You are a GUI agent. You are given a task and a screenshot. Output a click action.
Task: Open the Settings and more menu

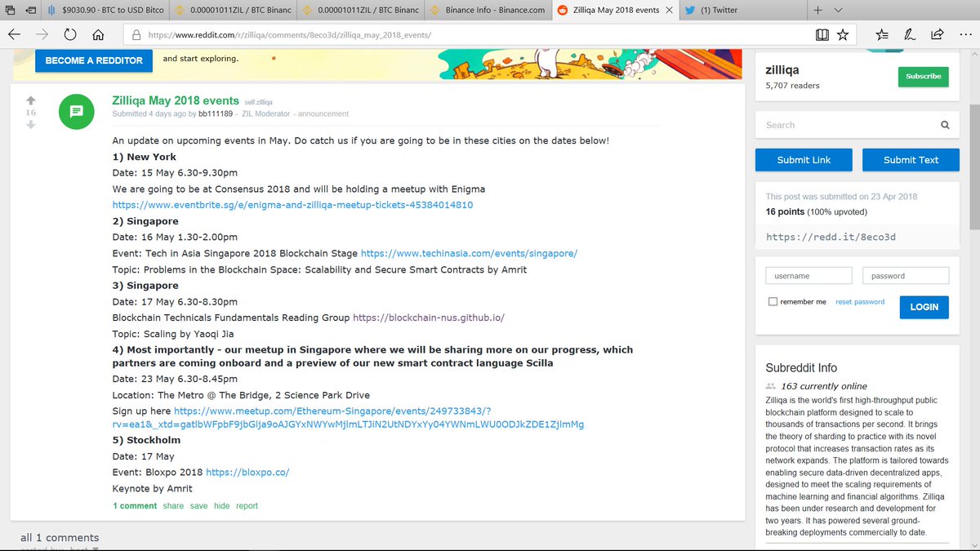click(965, 35)
